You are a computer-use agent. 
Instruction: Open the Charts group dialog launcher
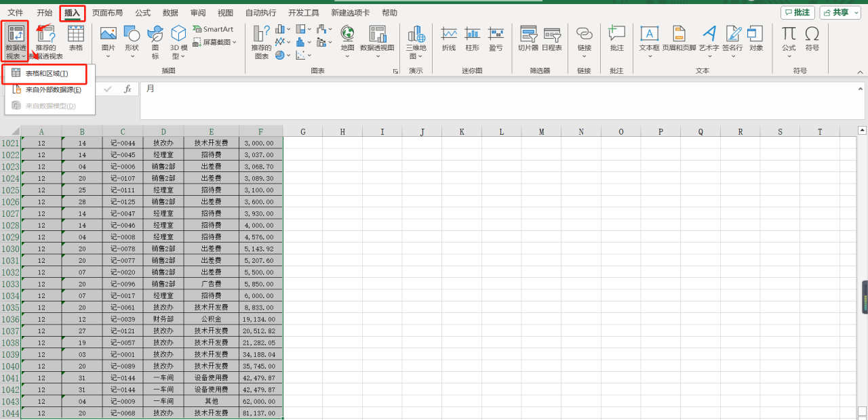395,71
